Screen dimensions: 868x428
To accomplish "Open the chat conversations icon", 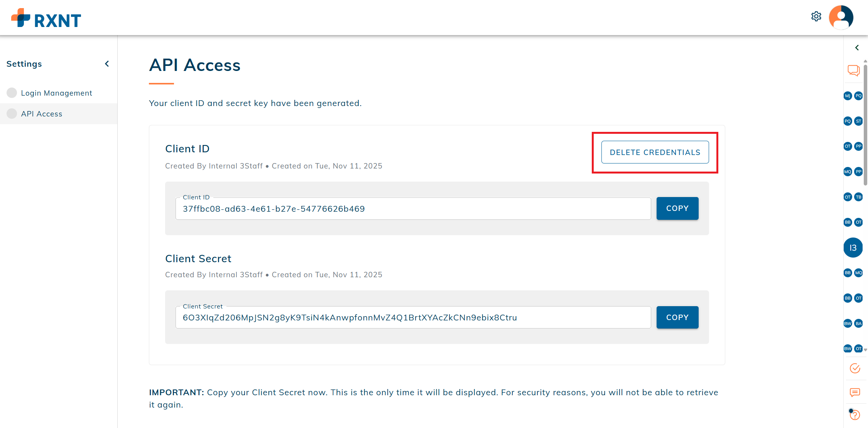I will [x=854, y=71].
